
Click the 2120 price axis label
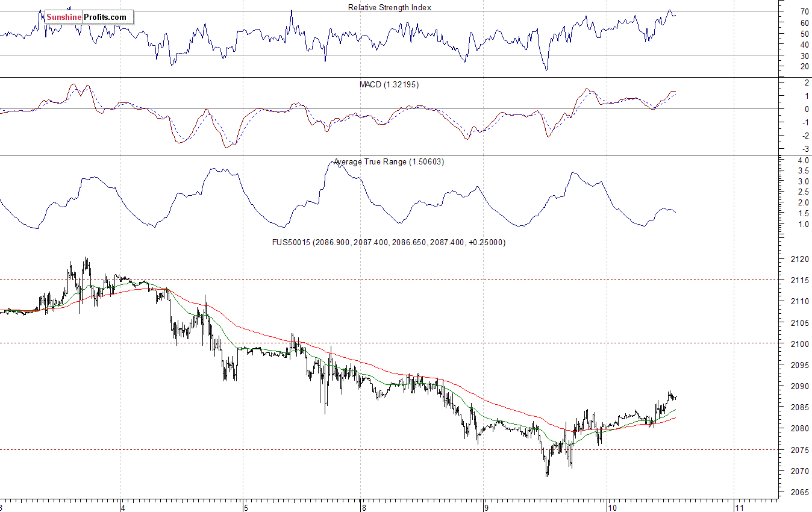[x=801, y=259]
